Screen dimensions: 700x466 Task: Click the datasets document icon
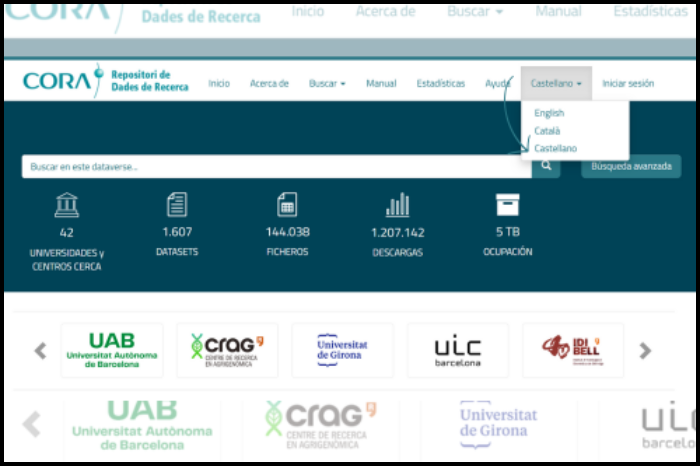tap(177, 205)
